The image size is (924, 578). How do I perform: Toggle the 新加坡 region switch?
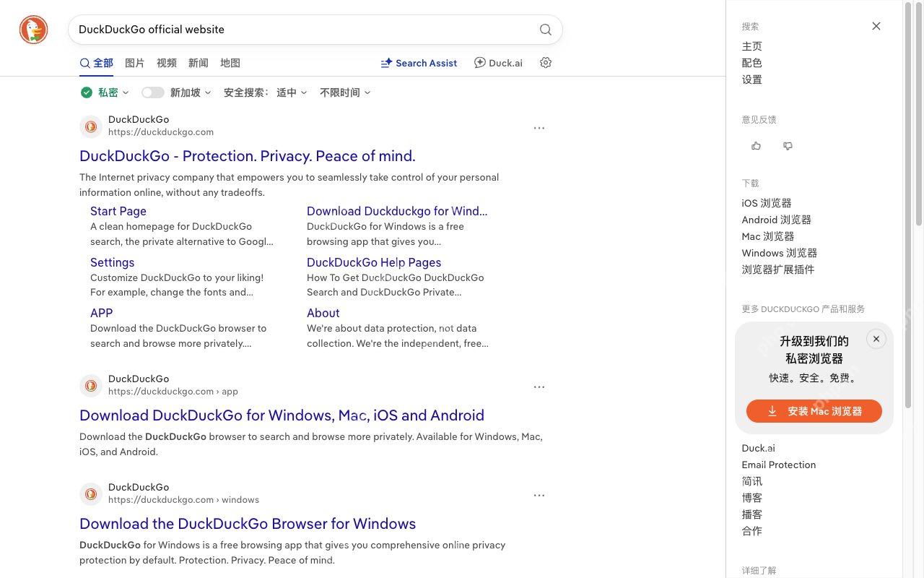(x=153, y=92)
